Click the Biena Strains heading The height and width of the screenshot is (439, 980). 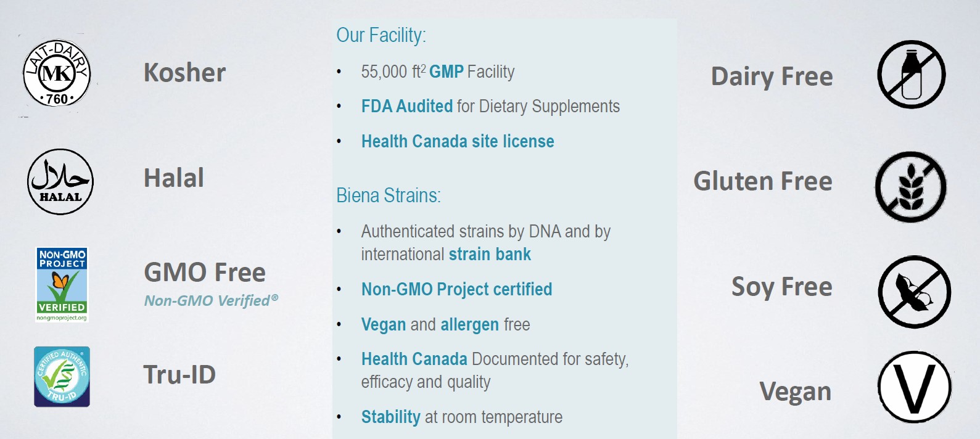pos(389,195)
